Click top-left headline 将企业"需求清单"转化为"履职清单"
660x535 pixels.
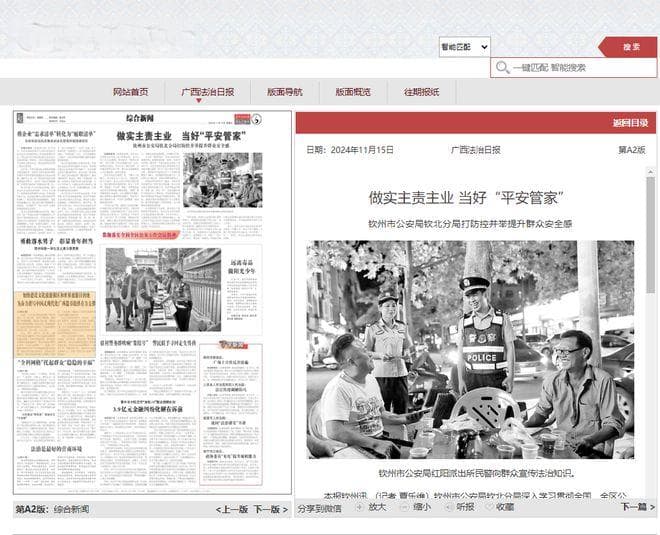[56, 133]
